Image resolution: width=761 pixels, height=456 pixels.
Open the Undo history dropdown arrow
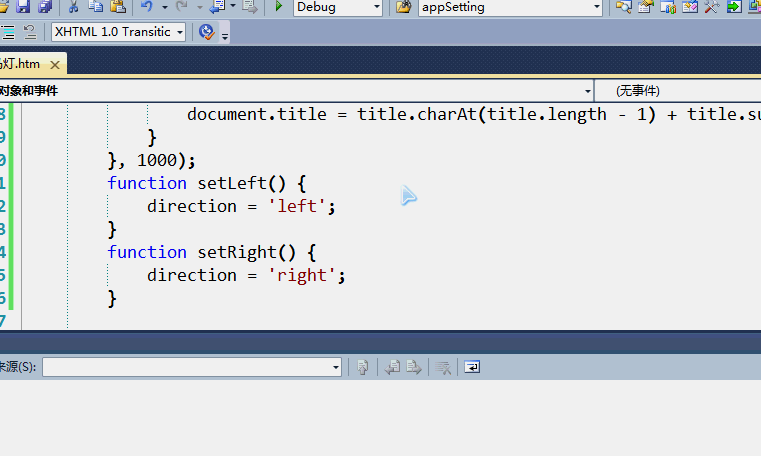pyautogui.click(x=165, y=7)
